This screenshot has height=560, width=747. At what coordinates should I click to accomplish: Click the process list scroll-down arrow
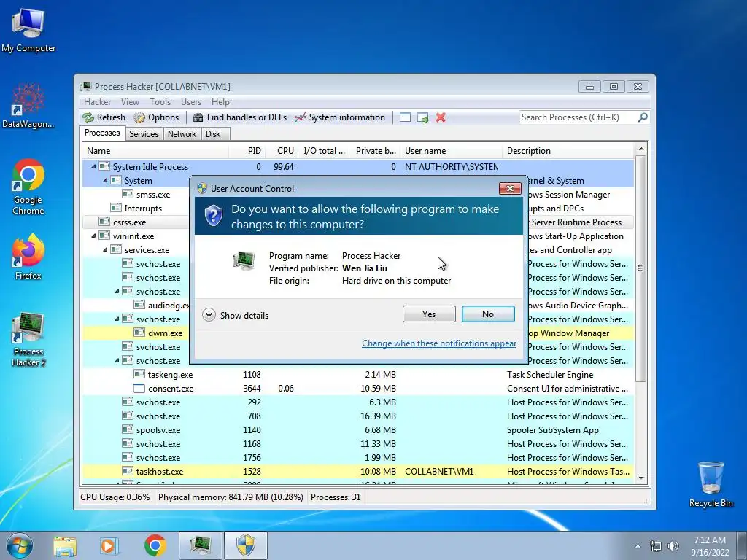[640, 478]
